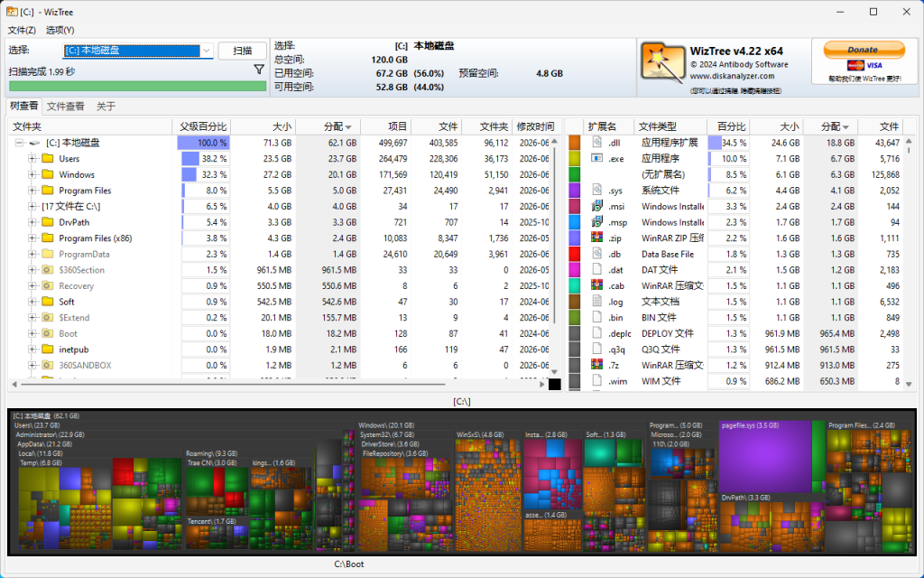Expand the Program Files folder node

[32, 191]
